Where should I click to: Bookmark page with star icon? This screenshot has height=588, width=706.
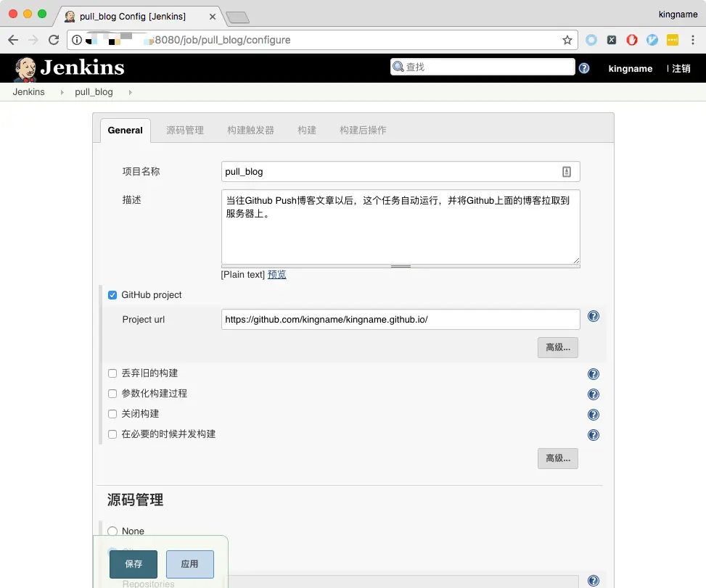tap(567, 40)
